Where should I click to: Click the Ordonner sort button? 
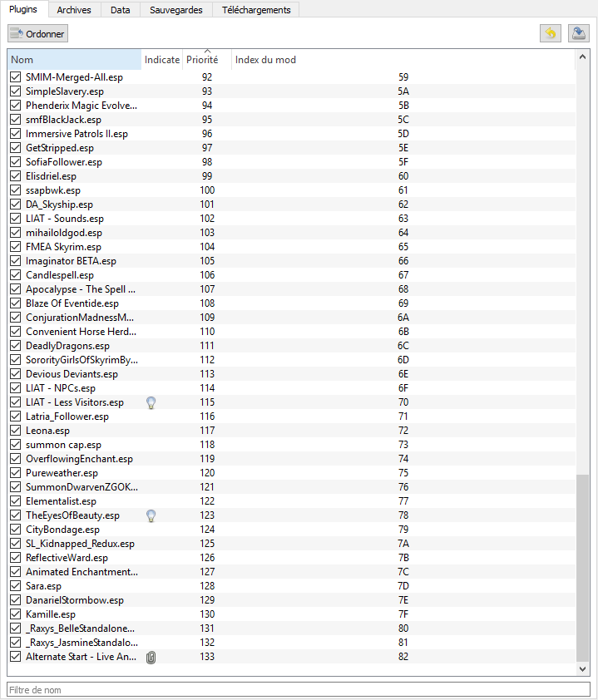[x=38, y=34]
